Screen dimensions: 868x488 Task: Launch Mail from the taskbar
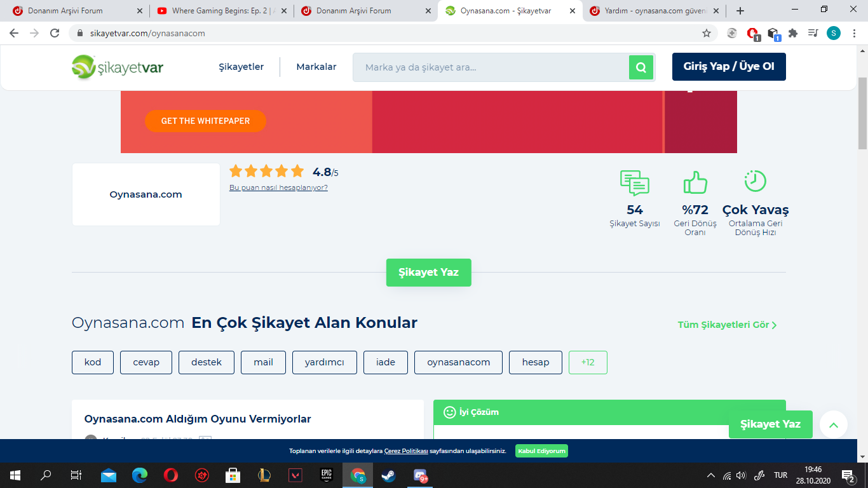[109, 475]
